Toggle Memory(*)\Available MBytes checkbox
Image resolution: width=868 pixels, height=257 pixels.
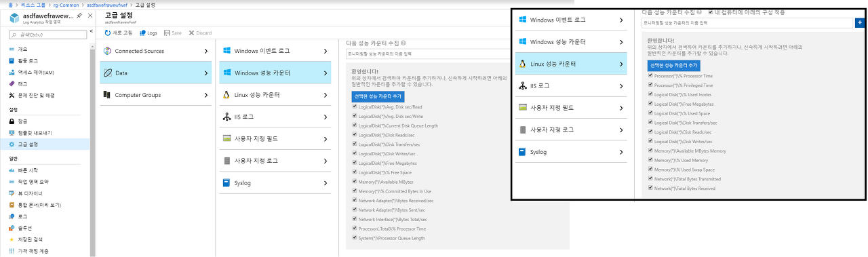354,182
